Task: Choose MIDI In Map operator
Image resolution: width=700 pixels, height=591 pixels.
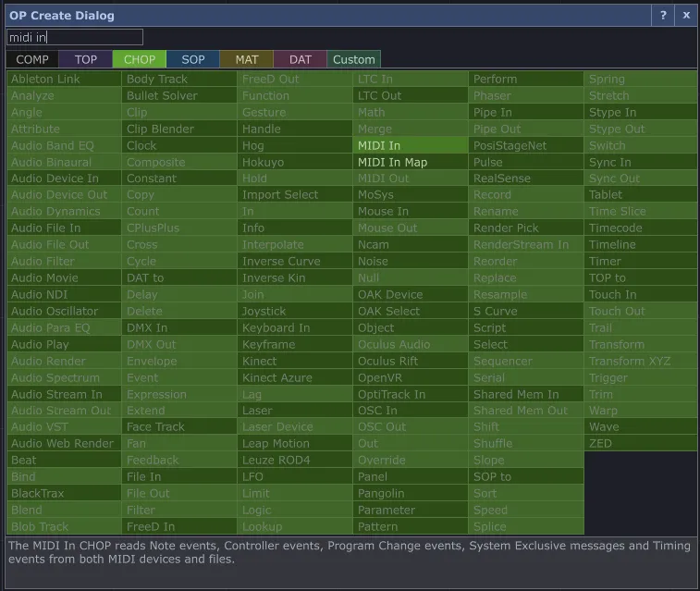Action: pyautogui.click(x=411, y=162)
